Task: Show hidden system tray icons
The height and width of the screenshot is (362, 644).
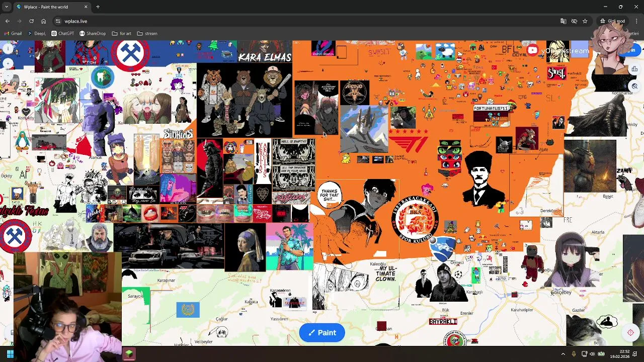Action: click(x=563, y=354)
